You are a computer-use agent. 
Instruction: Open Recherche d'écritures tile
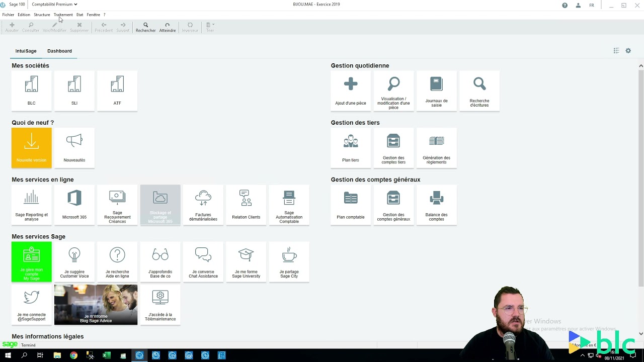coord(479,90)
